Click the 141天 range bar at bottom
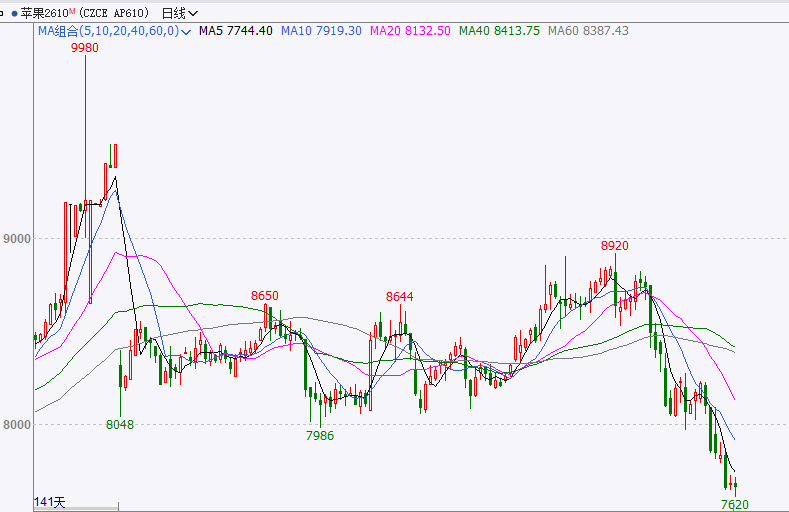The height and width of the screenshot is (512, 789). (49, 501)
